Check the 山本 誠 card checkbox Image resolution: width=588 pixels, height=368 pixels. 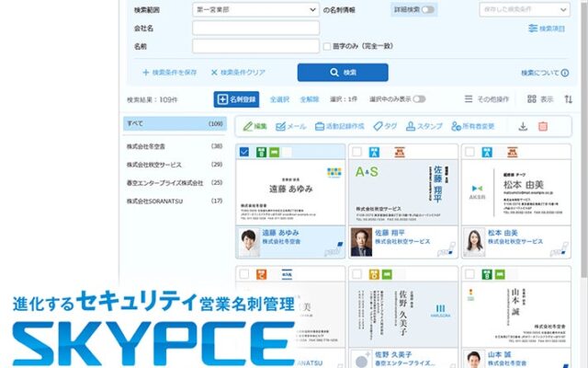tap(469, 274)
